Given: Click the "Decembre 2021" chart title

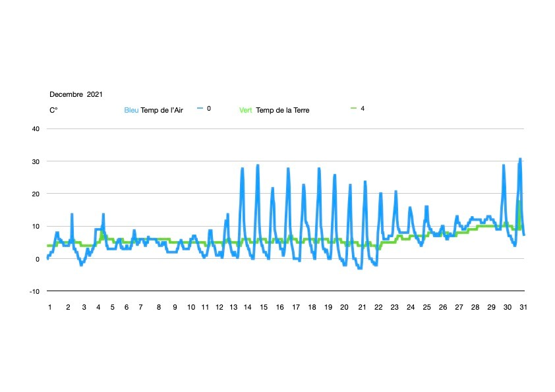Looking at the screenshot, I should click(x=76, y=95).
